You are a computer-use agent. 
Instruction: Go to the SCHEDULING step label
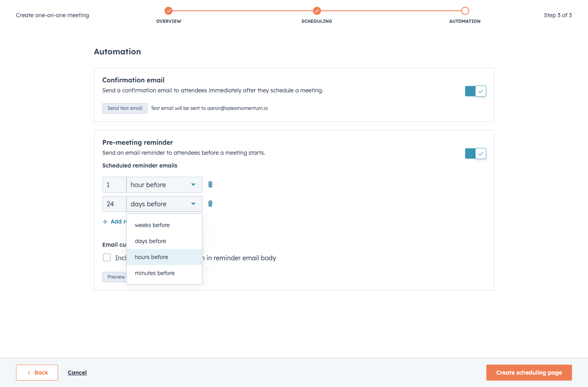click(x=317, y=21)
